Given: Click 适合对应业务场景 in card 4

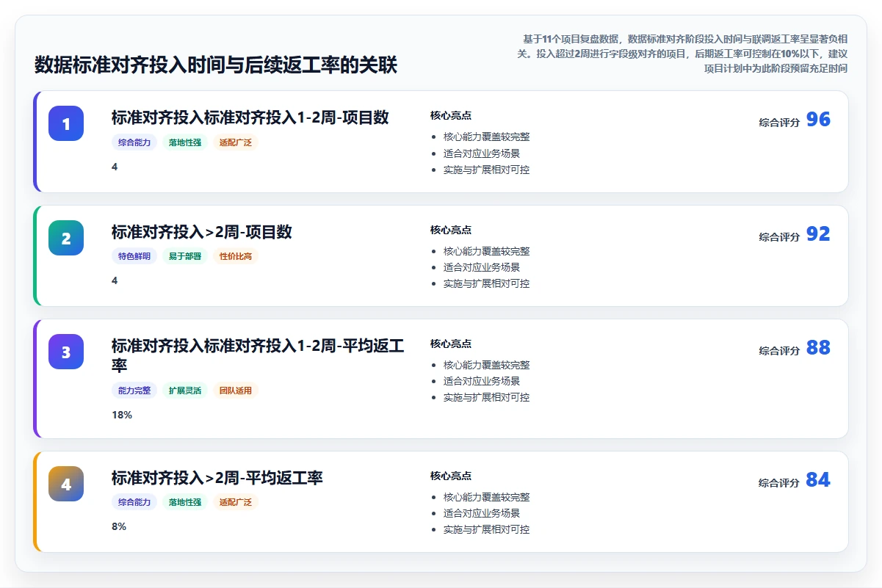Looking at the screenshot, I should (x=482, y=513).
